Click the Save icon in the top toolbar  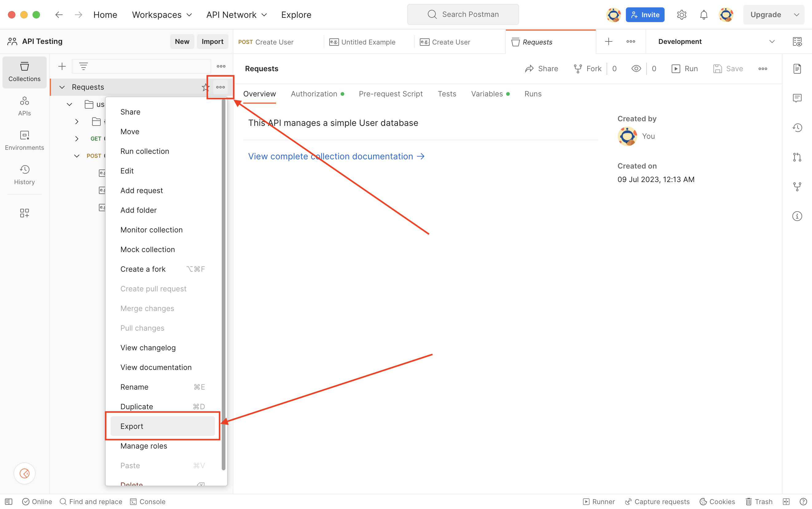coord(717,68)
